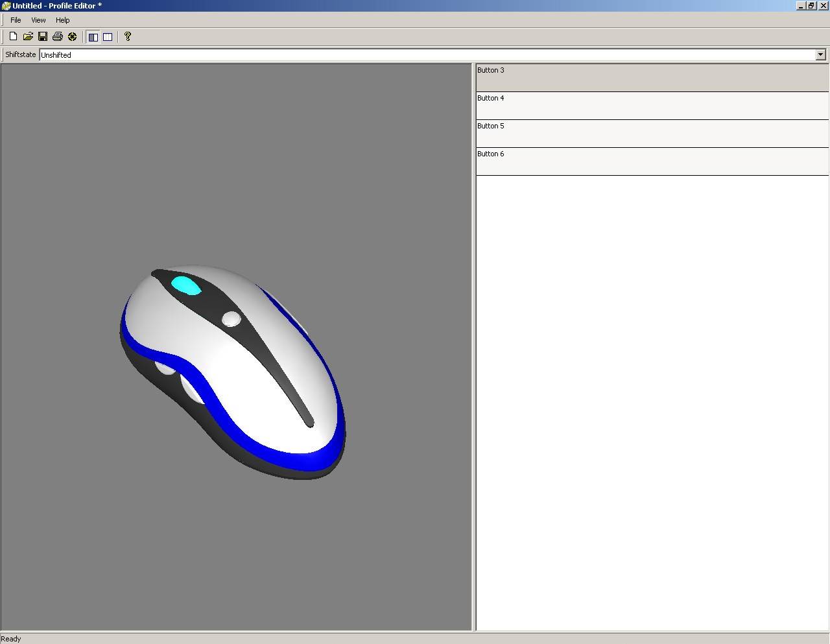Select the Button 5 row
The width and height of the screenshot is (830, 644).
click(652, 134)
